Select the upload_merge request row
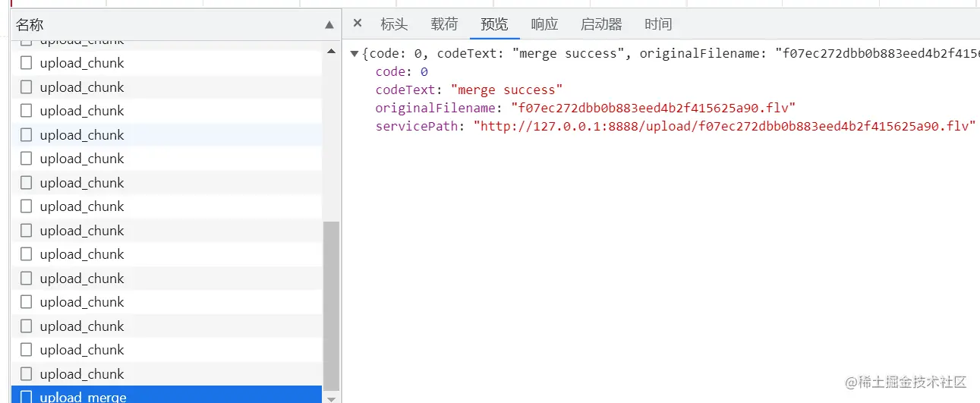The width and height of the screenshot is (980, 403). point(166,395)
